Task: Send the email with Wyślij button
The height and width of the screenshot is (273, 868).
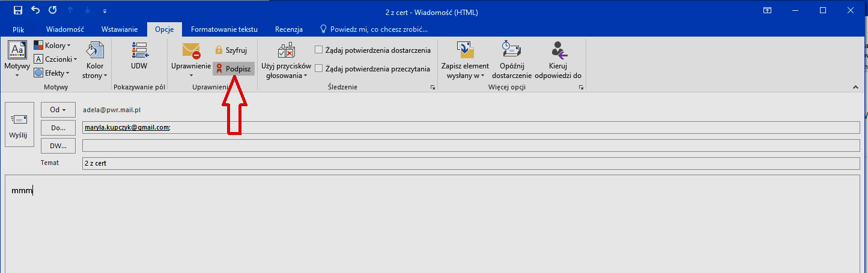Action: pos(19,125)
